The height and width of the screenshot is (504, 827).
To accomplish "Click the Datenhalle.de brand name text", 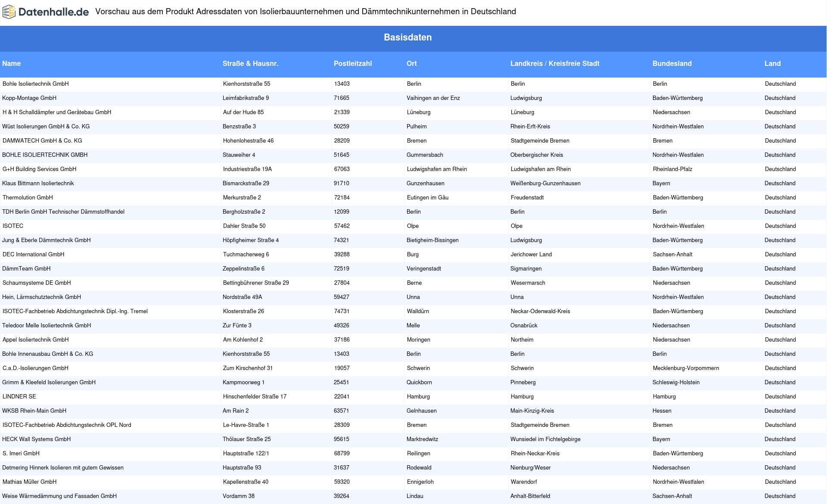I will coord(54,12).
